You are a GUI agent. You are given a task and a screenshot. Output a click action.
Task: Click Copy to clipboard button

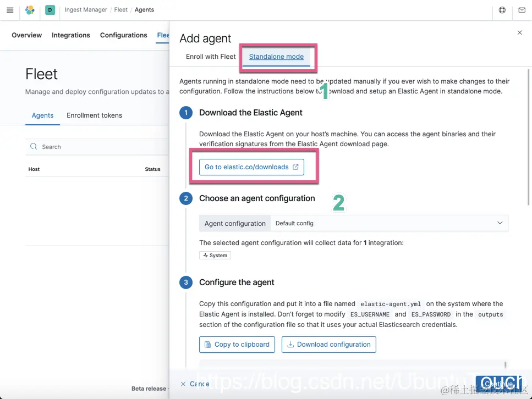tap(237, 345)
